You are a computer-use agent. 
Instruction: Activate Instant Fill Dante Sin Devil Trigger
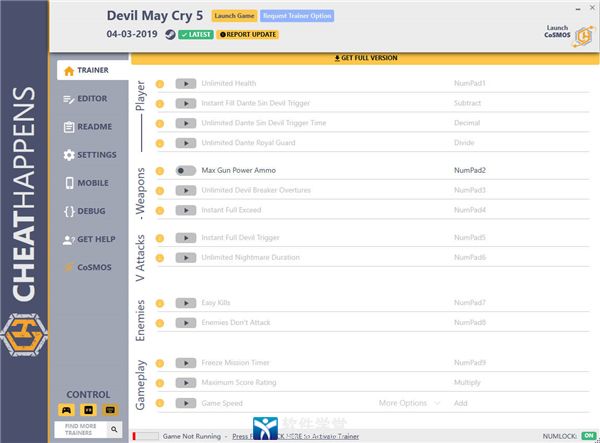[x=186, y=103]
